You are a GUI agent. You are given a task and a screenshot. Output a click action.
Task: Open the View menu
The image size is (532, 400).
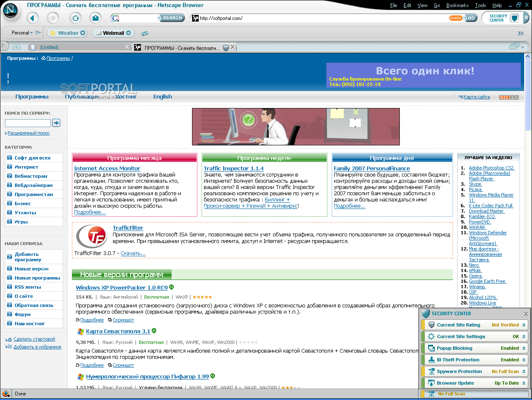point(422,5)
